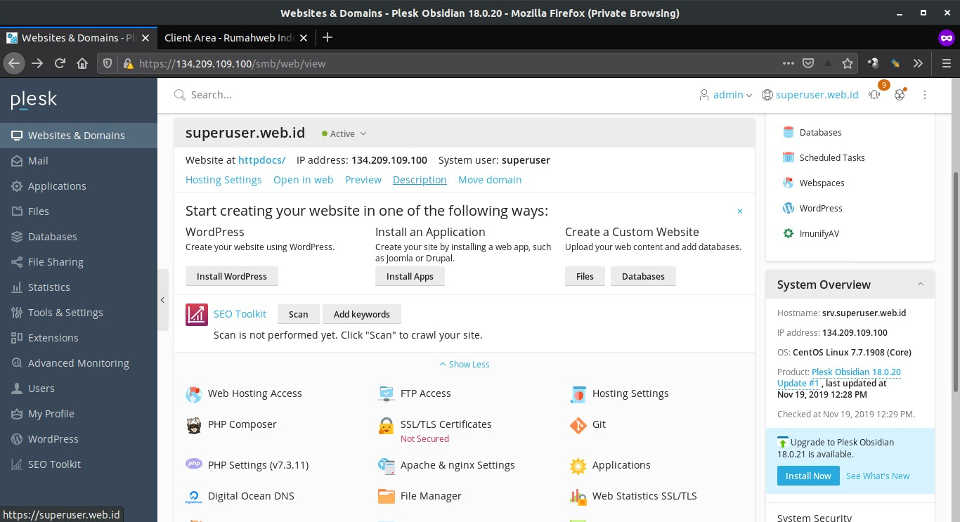Open Mail in sidebar
The height and width of the screenshot is (522, 960).
click(x=78, y=161)
